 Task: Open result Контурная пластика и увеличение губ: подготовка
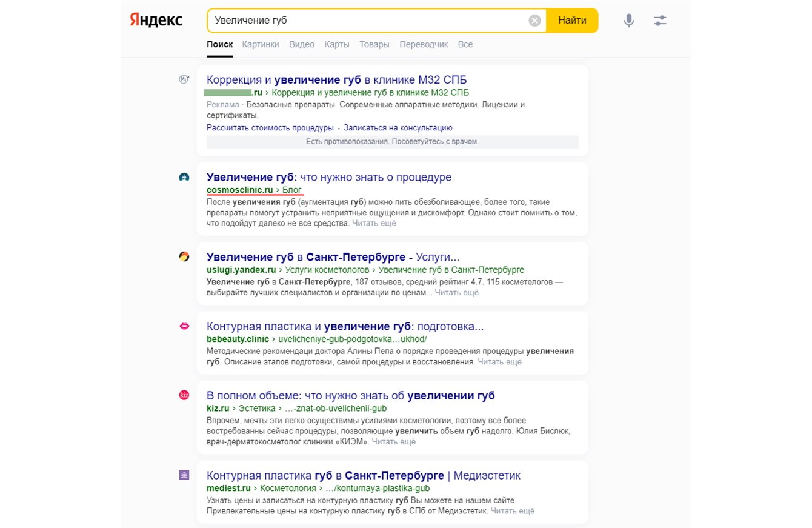click(345, 326)
